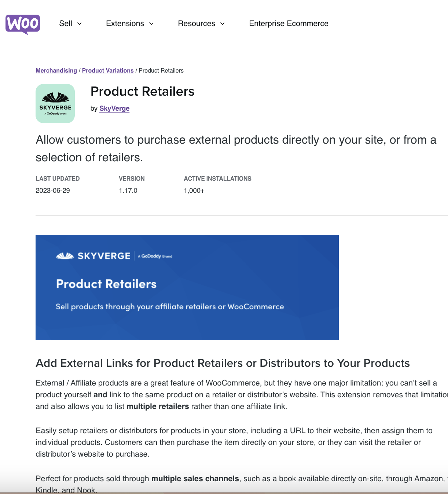The width and height of the screenshot is (448, 494).
Task: Click the Product Retailers banner image
Action: point(187,287)
